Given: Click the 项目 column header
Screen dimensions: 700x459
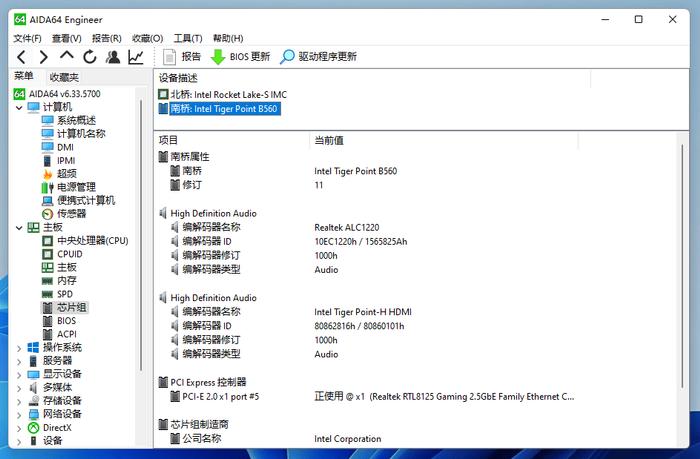Looking at the screenshot, I should (168, 140).
